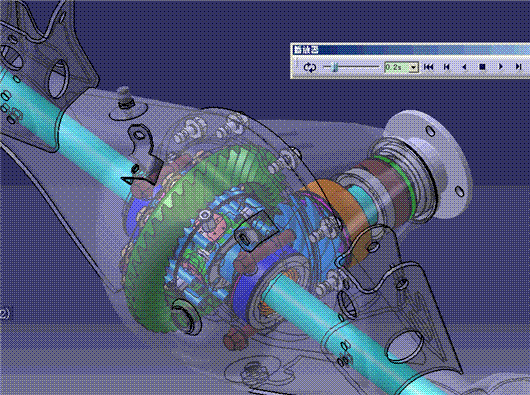Image resolution: width=530 pixels, height=395 pixels.
Task: Step one frame backward in player
Action: 447,67
